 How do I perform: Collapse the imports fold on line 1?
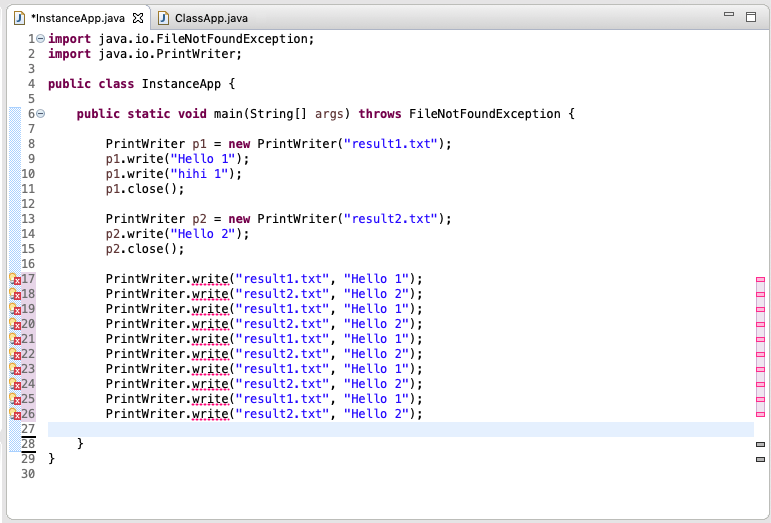[x=41, y=38]
